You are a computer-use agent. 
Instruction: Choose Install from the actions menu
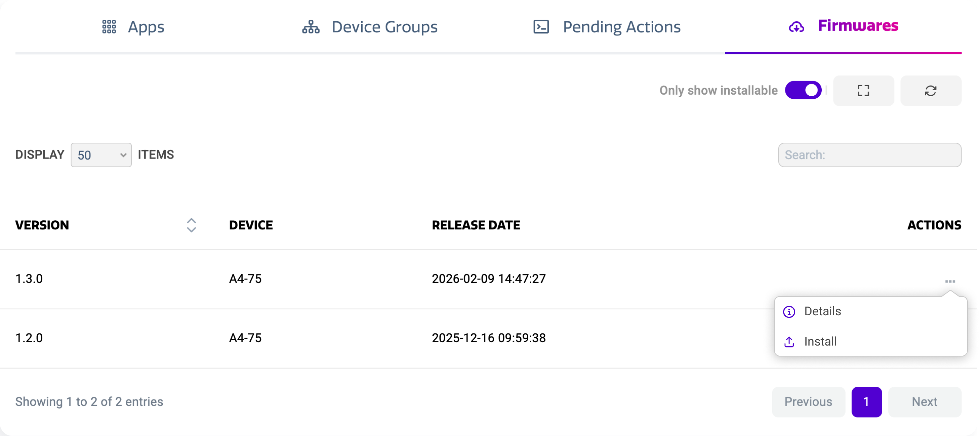[x=820, y=342]
